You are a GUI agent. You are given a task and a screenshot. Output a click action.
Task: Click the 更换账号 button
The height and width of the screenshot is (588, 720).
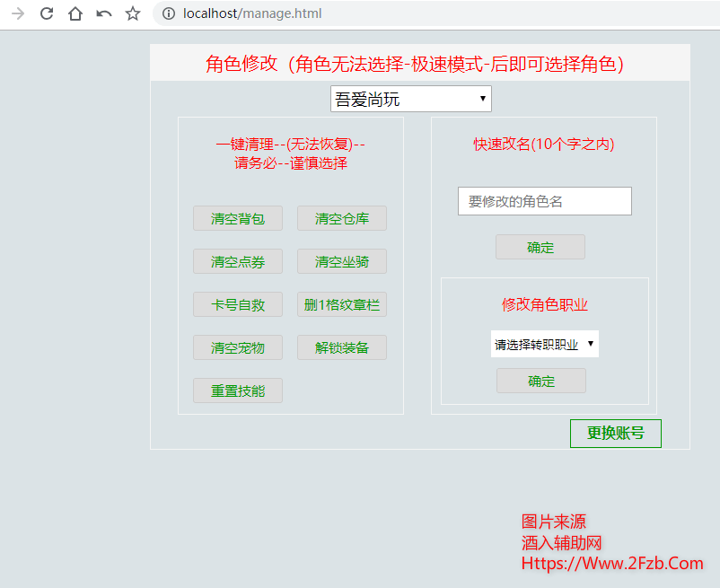point(615,433)
